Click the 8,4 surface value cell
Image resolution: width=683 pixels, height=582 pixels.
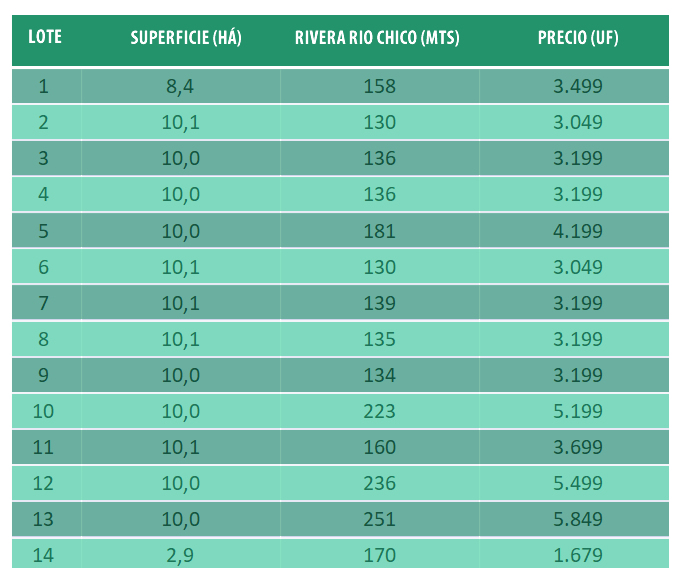[x=180, y=86]
